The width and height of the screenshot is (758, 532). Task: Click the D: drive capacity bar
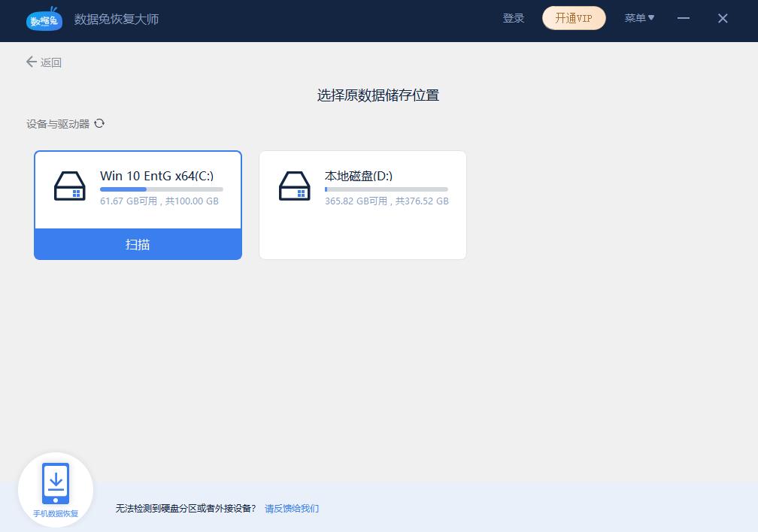[x=386, y=189]
